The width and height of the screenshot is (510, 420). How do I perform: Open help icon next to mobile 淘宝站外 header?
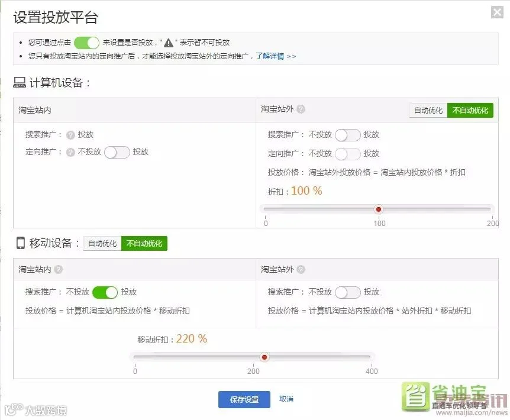(x=301, y=270)
